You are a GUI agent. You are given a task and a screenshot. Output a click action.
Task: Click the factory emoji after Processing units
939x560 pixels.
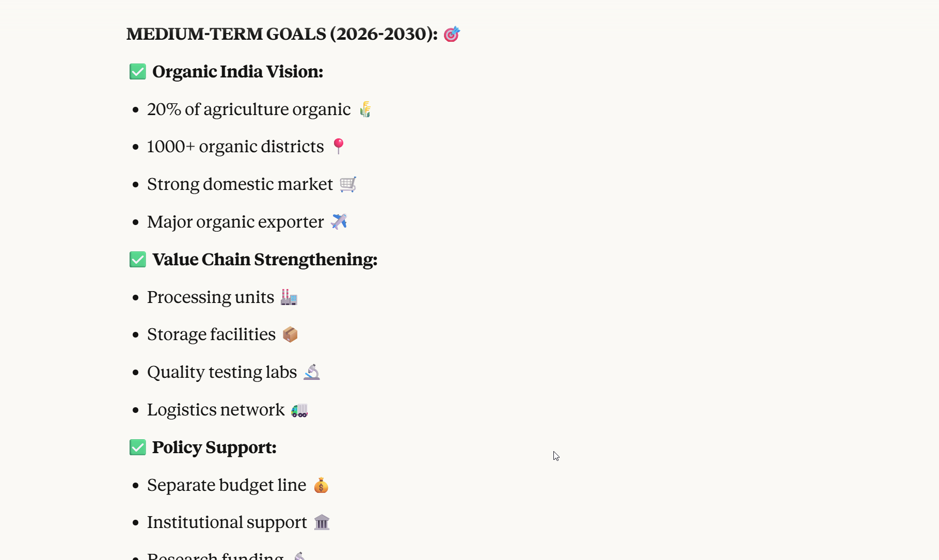(289, 297)
